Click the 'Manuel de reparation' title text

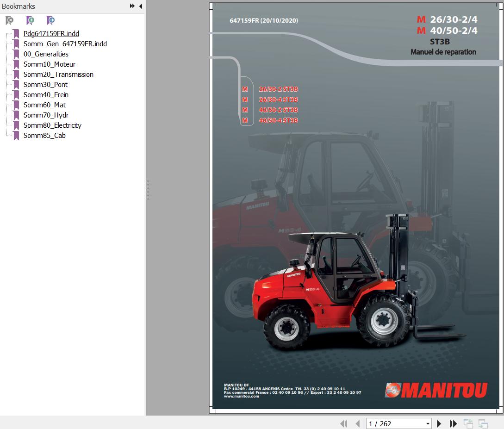tap(443, 52)
